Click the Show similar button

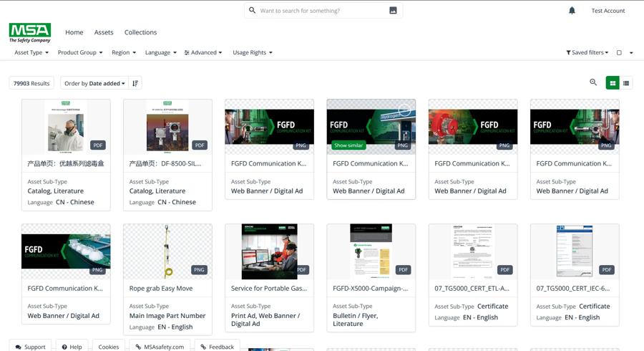(348, 145)
